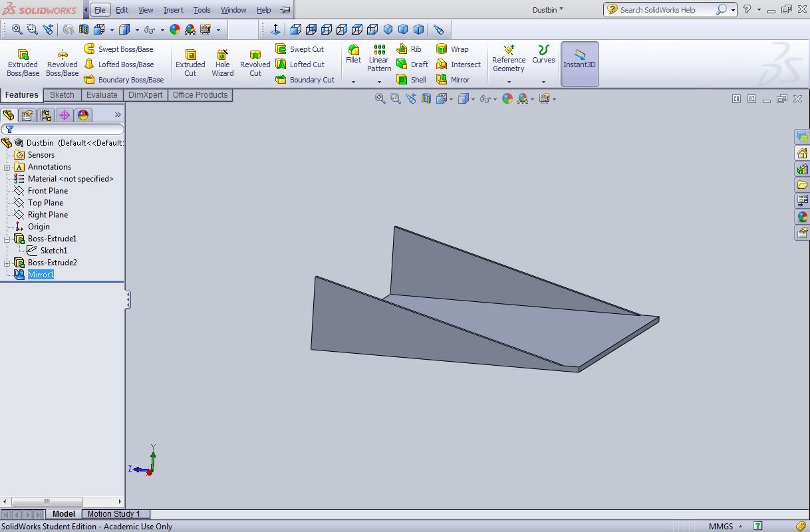The image size is (810, 532).
Task: Open Edit Appearance in the graphics-area toolbar
Action: point(507,98)
